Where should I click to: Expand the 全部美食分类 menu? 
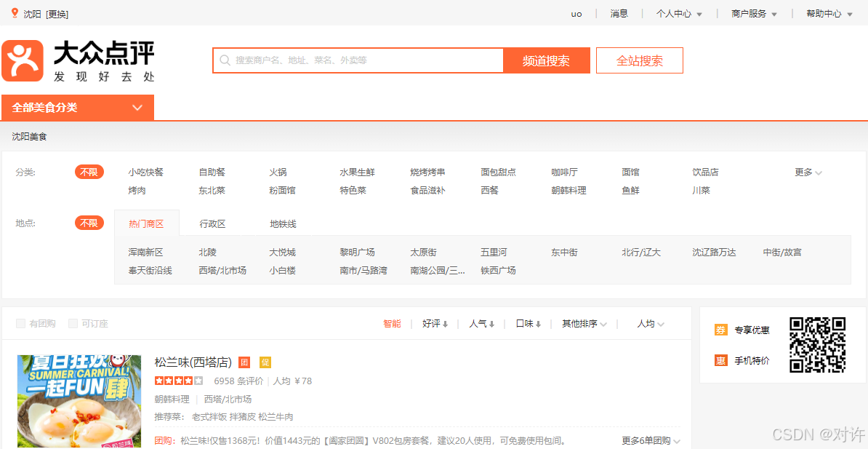(78, 108)
